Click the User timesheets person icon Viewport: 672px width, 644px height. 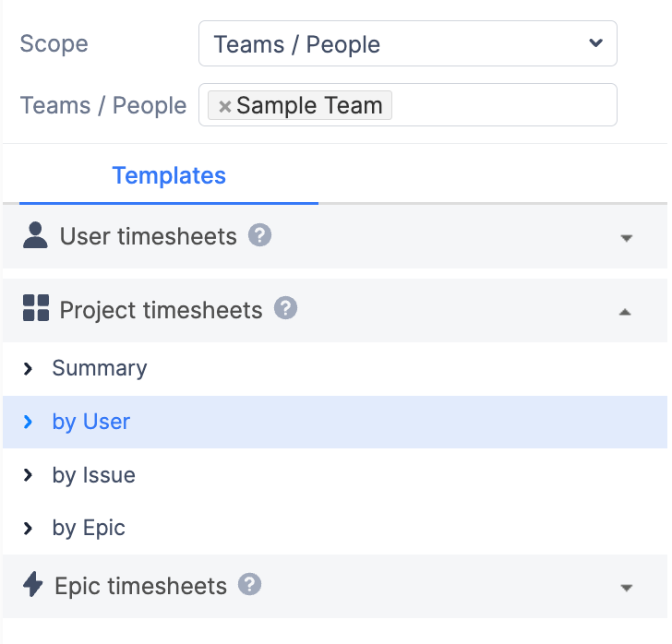coord(35,235)
